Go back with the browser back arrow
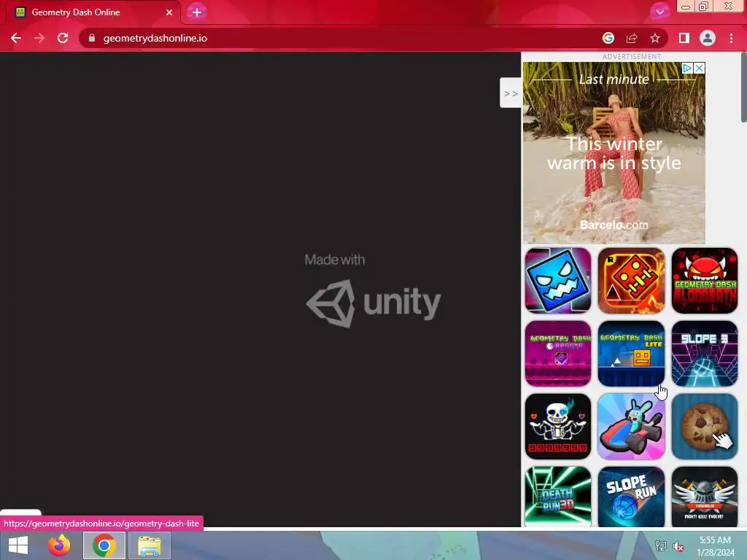747x560 pixels. click(16, 38)
